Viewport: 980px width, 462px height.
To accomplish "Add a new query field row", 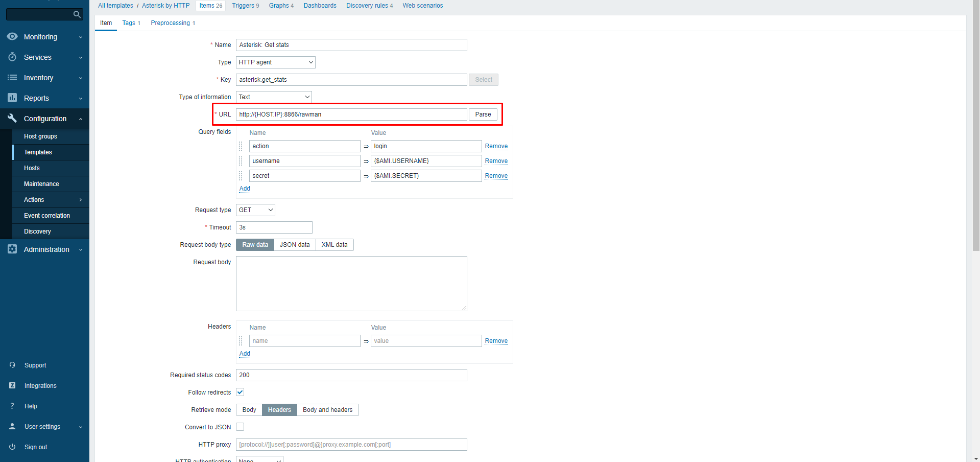I will (245, 189).
